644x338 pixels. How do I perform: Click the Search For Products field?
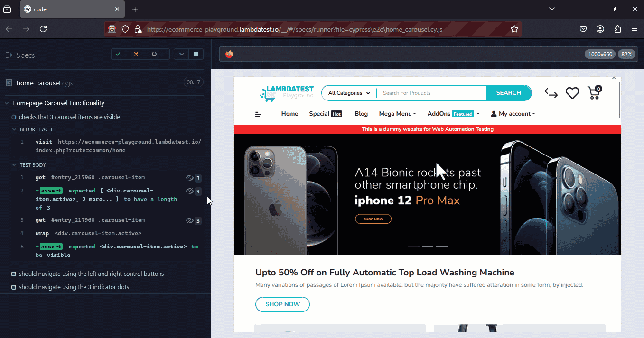pos(429,93)
